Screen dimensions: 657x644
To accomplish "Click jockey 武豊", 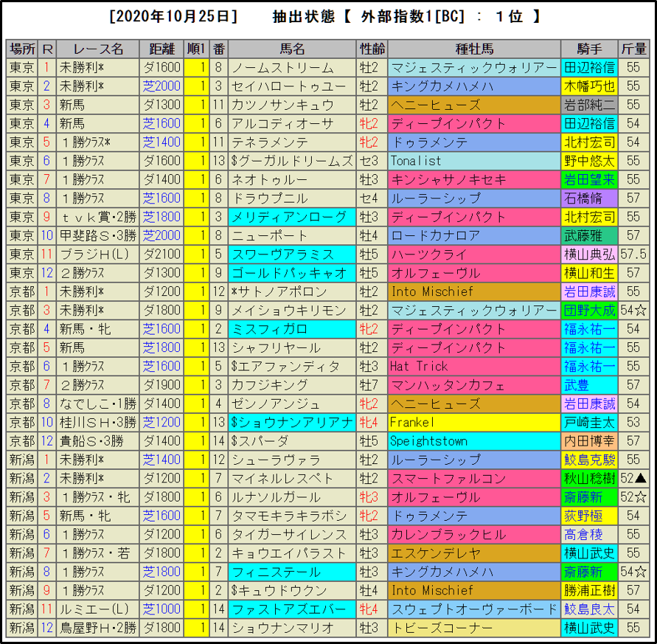I will pos(588,385).
